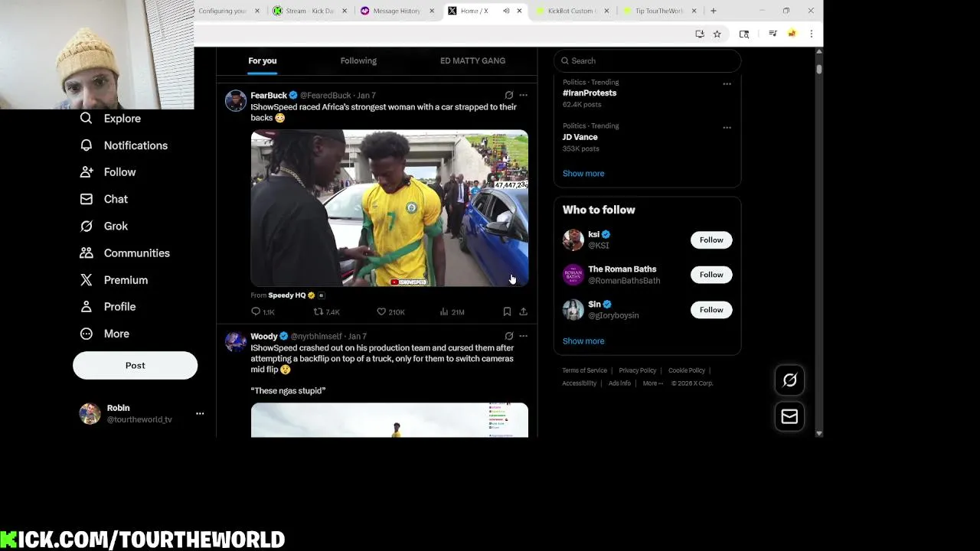Show more Who to follow suggestions

point(583,341)
